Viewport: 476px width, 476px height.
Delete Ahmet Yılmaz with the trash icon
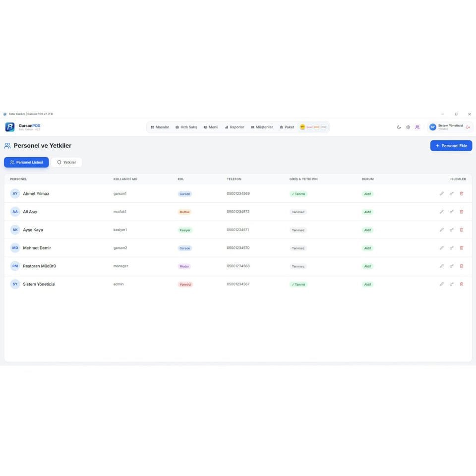click(462, 193)
